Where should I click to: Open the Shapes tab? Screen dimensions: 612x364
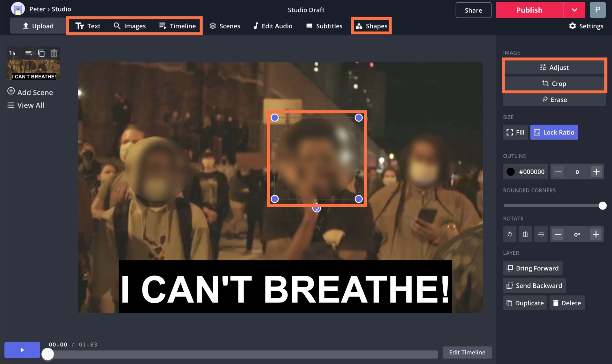(371, 26)
